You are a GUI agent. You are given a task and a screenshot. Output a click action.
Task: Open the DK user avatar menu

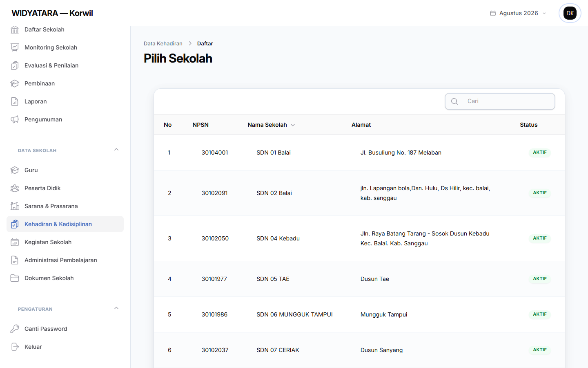570,13
